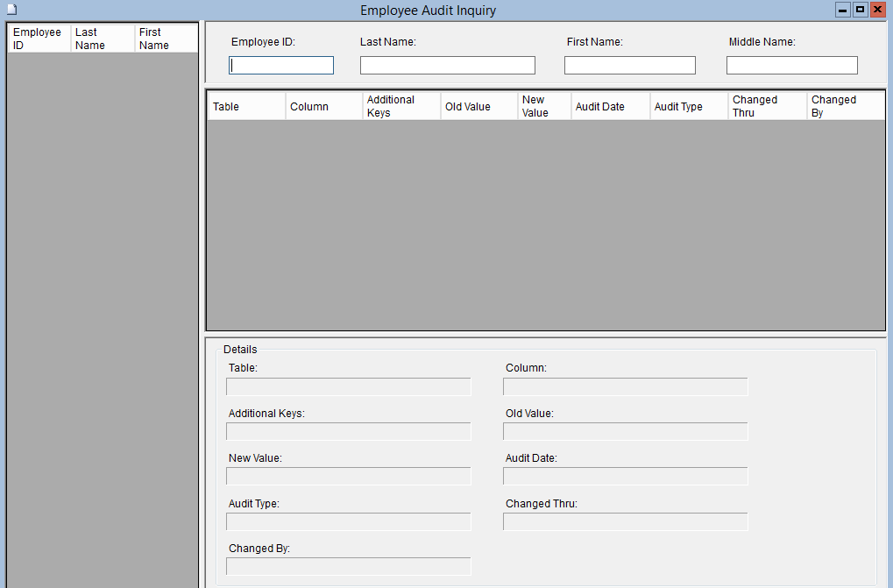Click into the Last Name search field
Viewport: 893px width, 588px height.
tap(447, 66)
